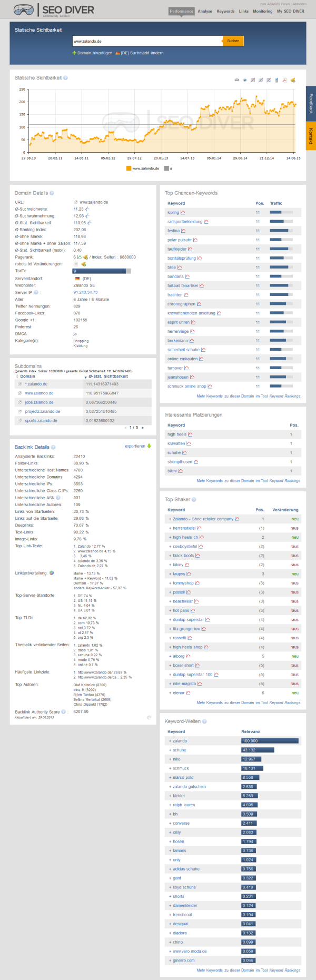Toggle www.zalando.de series in chart legend
Screen dimensions: 316x980
142,169
